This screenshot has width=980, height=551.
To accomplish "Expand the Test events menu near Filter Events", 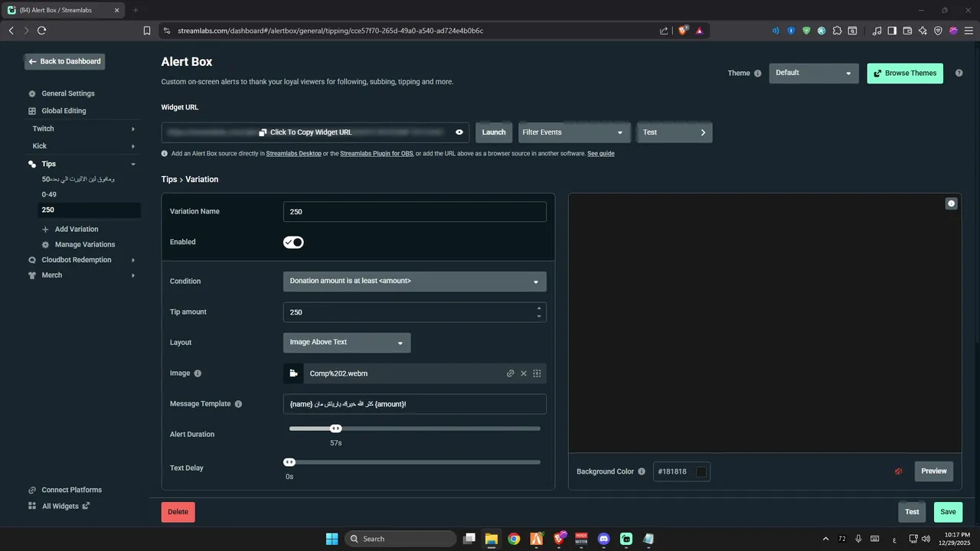I will click(674, 132).
